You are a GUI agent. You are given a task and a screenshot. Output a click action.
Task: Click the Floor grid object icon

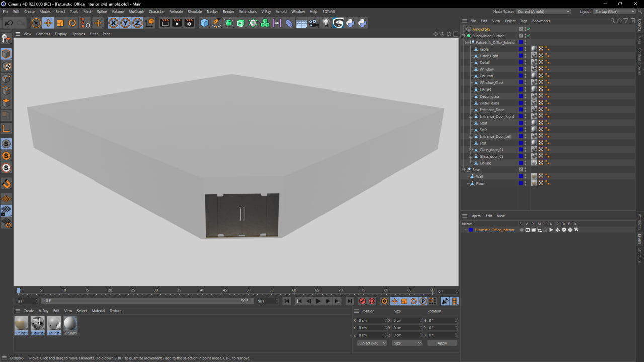301,23
